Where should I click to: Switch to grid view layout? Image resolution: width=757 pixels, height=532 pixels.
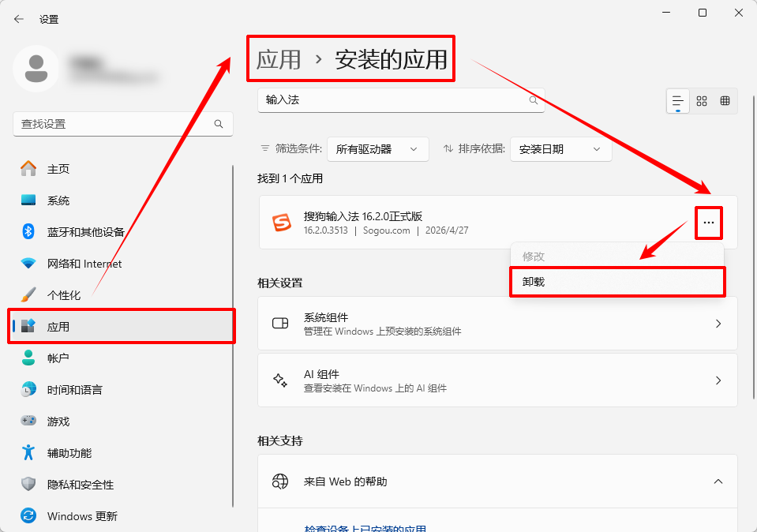[x=702, y=101]
